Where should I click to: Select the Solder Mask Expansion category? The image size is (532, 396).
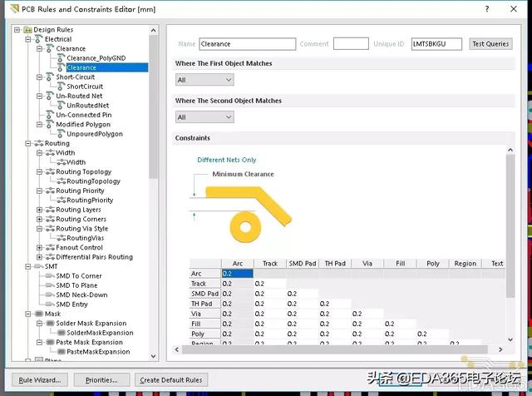pyautogui.click(x=91, y=324)
